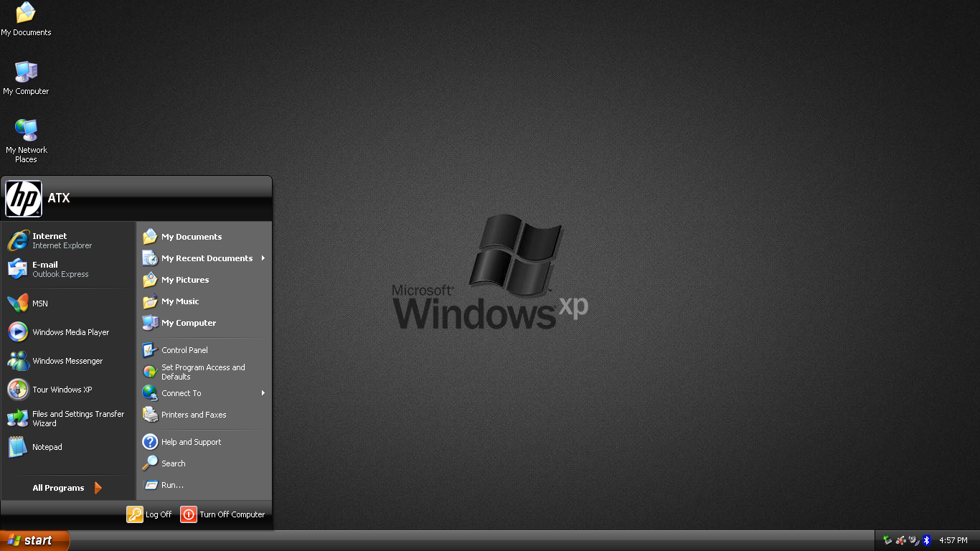The image size is (980, 551).
Task: Open My Documents desktop icon
Action: [x=26, y=19]
